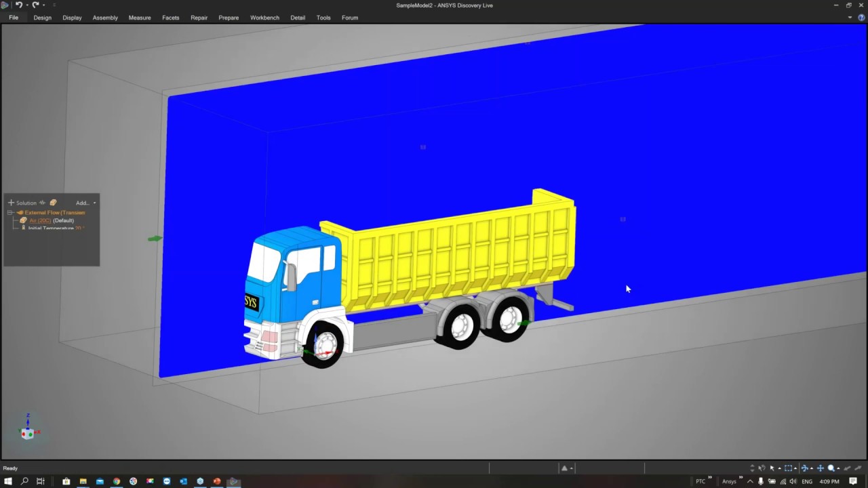The height and width of the screenshot is (488, 868).
Task: Click the up/down stepper arrows in status bar
Action: [752, 468]
